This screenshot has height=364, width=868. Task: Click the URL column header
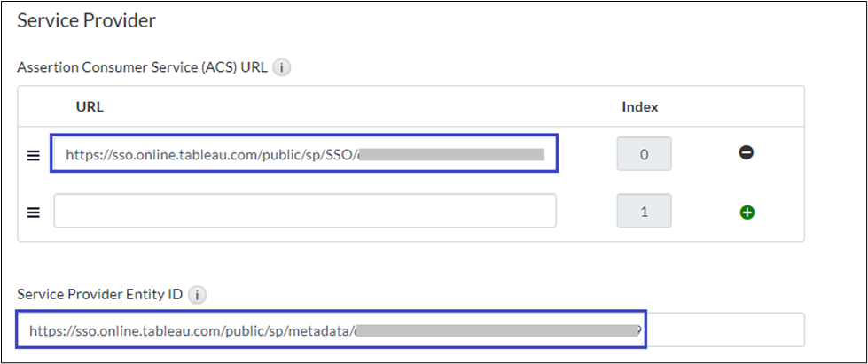[x=90, y=107]
